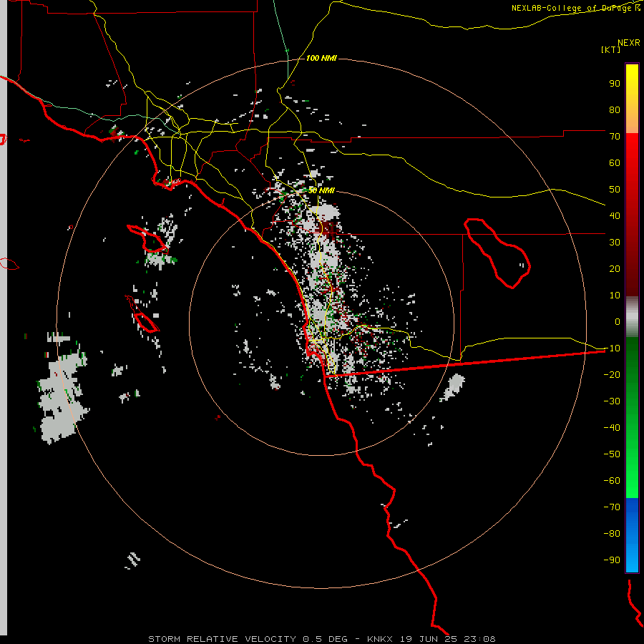The image size is (644, 644).
Task: Click the '70' value on the velocity scale
Action: (615, 137)
